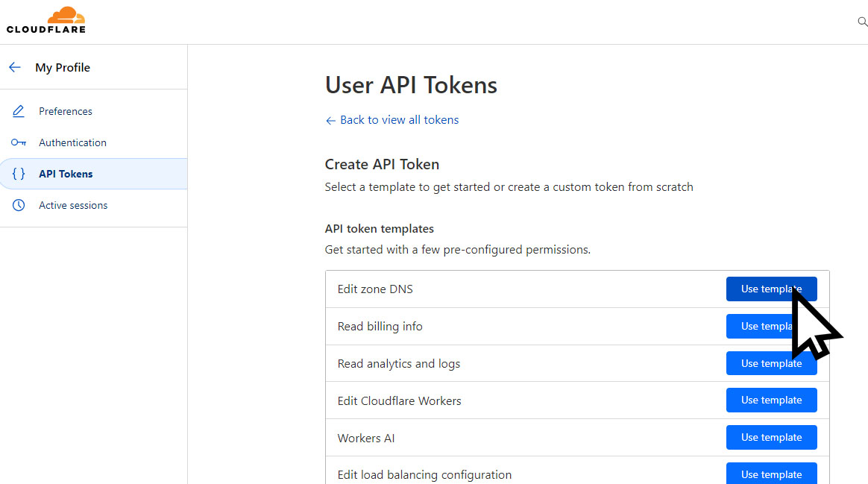Use template for Edit Cloudflare Workers
868x484 pixels.
click(771, 400)
